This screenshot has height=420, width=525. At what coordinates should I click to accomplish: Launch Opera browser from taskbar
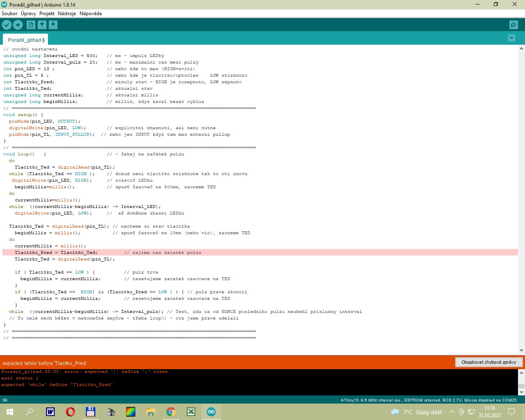71,412
